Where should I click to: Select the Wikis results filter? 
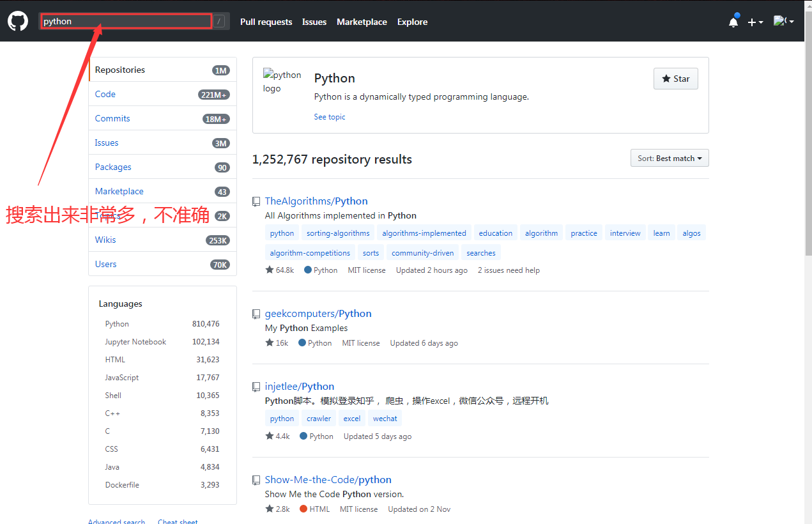point(162,240)
